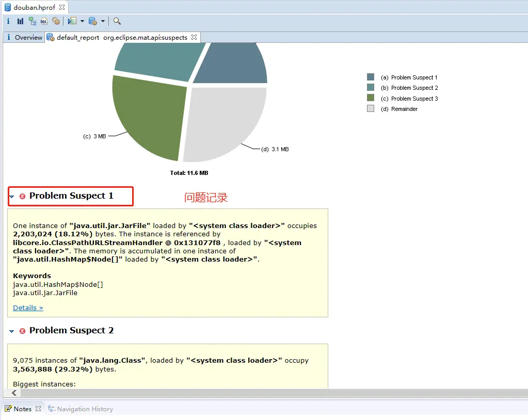Select the default_report suspects tab
Image resolution: width=528 pixels, height=420 pixels.
point(122,37)
